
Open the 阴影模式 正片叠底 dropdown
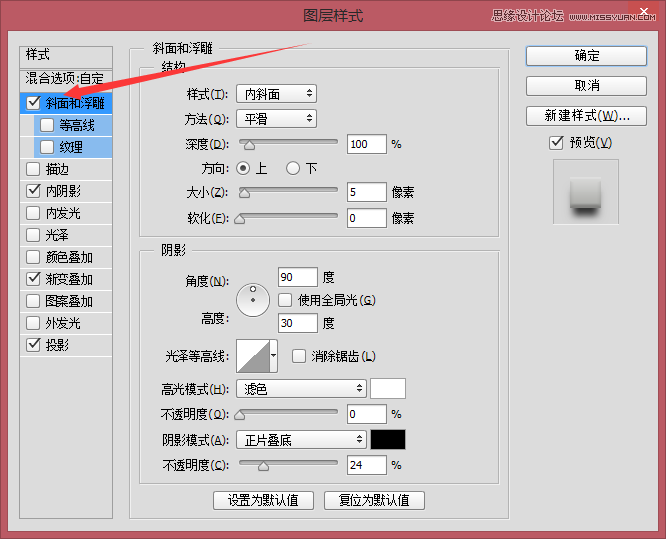tap(301, 440)
